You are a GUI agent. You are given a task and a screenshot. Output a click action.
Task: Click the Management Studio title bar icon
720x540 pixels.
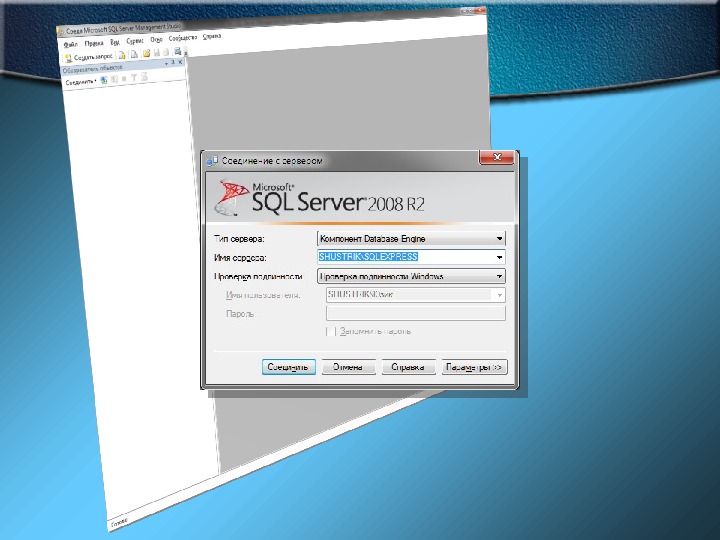coord(61,32)
